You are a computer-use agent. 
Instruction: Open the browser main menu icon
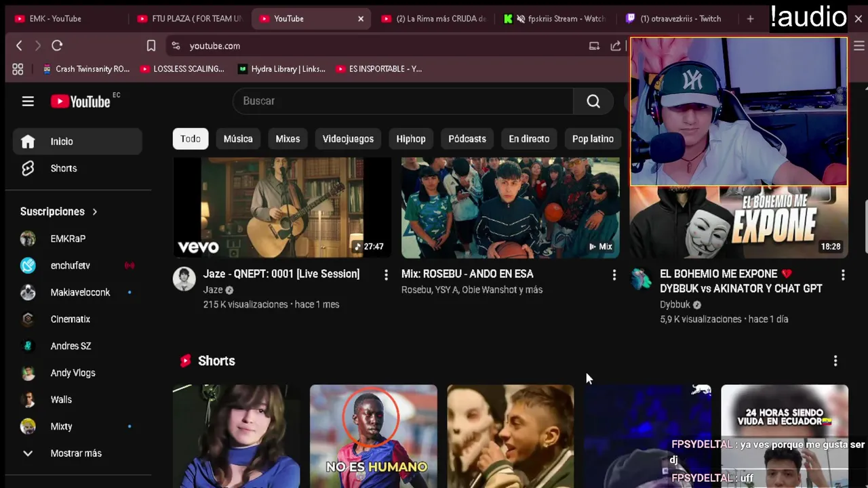(x=859, y=45)
